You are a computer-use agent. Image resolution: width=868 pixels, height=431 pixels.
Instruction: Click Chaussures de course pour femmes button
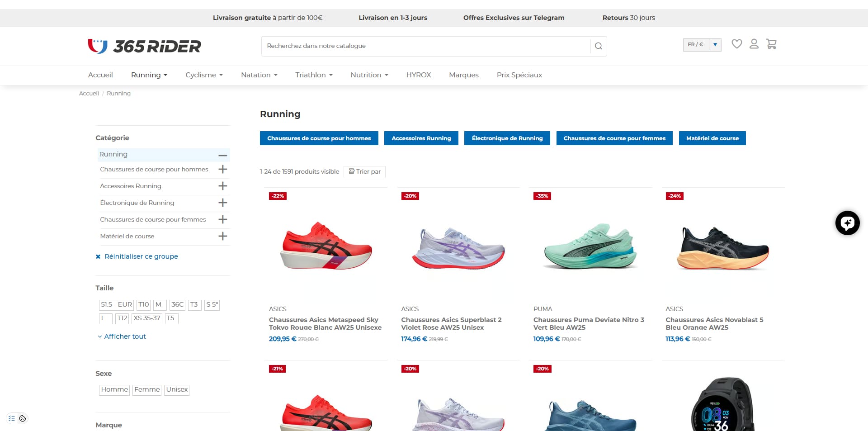coord(614,138)
